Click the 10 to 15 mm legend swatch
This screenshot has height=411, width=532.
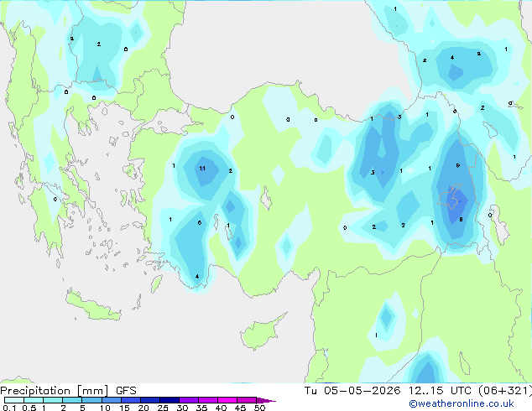pyautogui.click(x=111, y=400)
